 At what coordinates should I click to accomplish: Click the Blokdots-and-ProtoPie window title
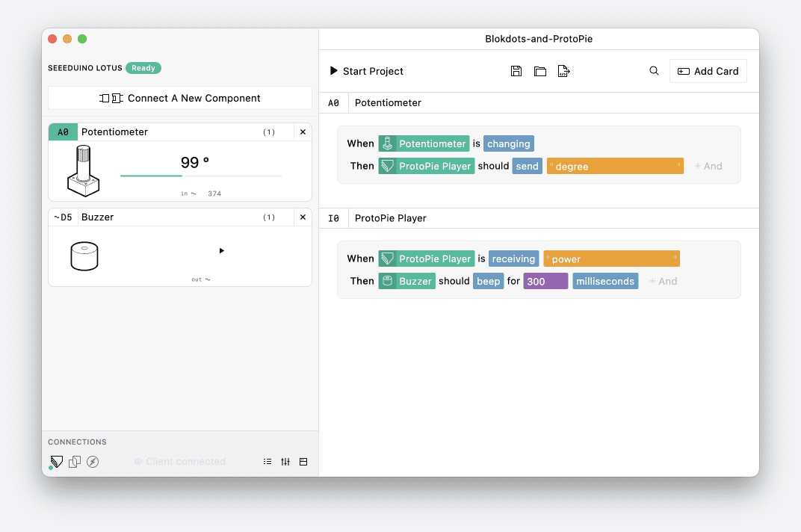coord(539,39)
